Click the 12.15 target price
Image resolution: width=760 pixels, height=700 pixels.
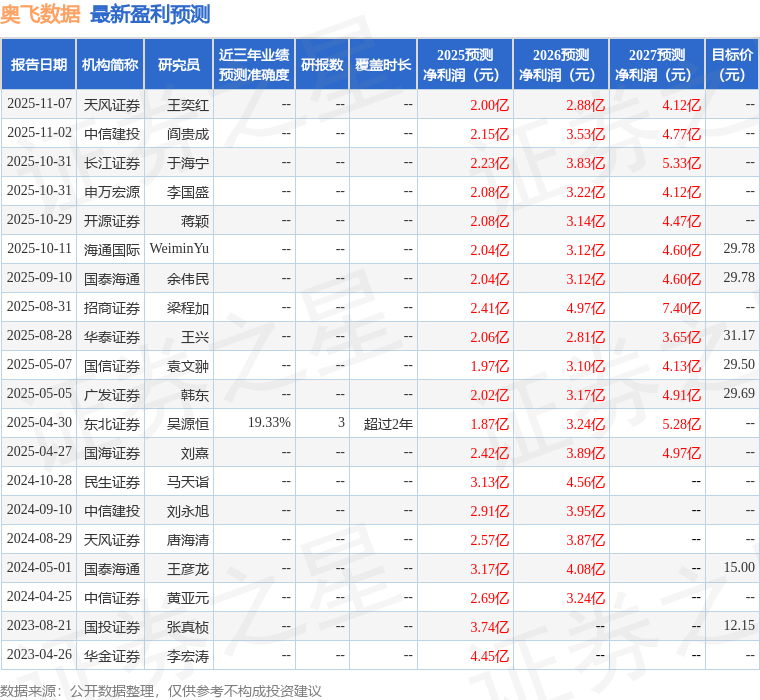pyautogui.click(x=739, y=625)
